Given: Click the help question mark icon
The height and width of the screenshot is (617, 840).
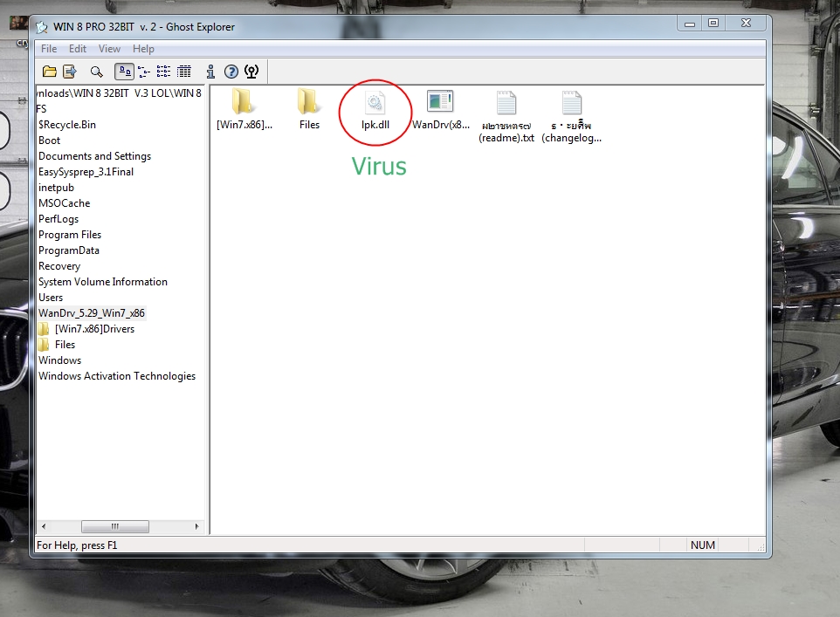Looking at the screenshot, I should (x=231, y=72).
